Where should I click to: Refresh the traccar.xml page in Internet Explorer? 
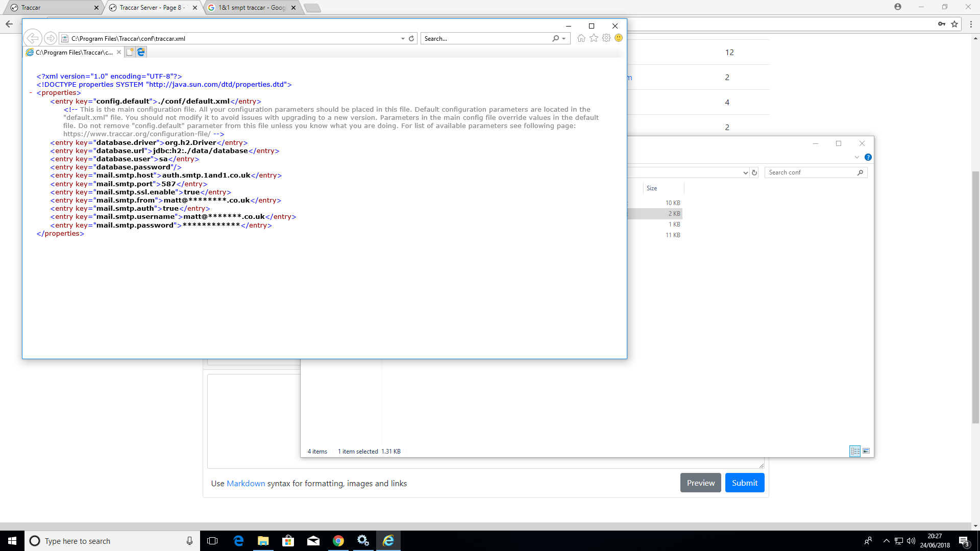coord(411,38)
